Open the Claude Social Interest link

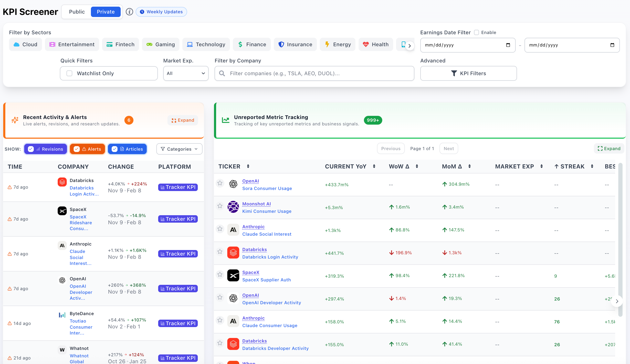tap(267, 234)
